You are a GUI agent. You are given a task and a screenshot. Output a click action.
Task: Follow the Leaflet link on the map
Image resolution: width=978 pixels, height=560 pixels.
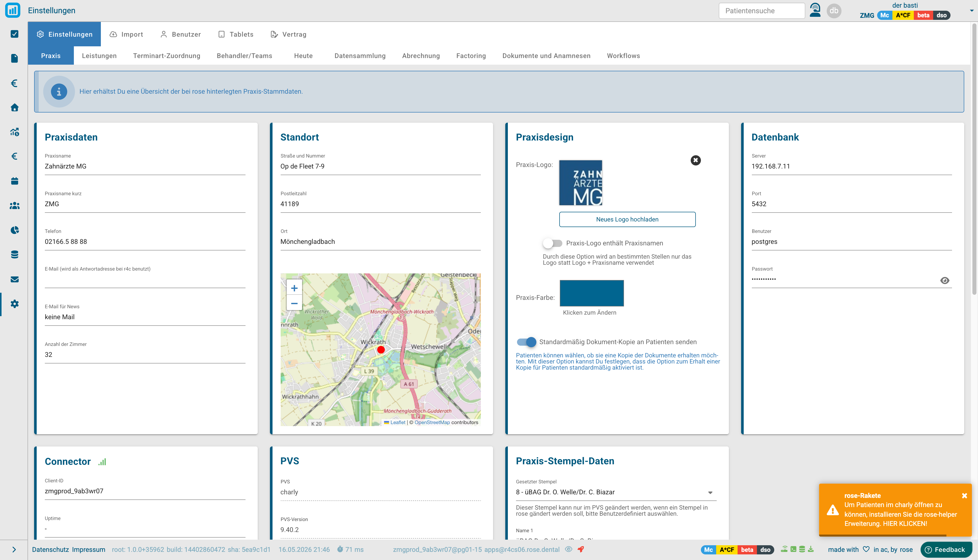(x=398, y=422)
